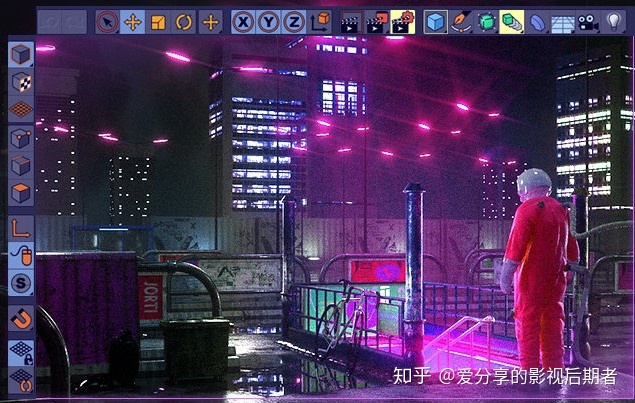This screenshot has width=635, height=403.
Task: Open the highlighted Array cloner objects icon
Action: pos(511,22)
